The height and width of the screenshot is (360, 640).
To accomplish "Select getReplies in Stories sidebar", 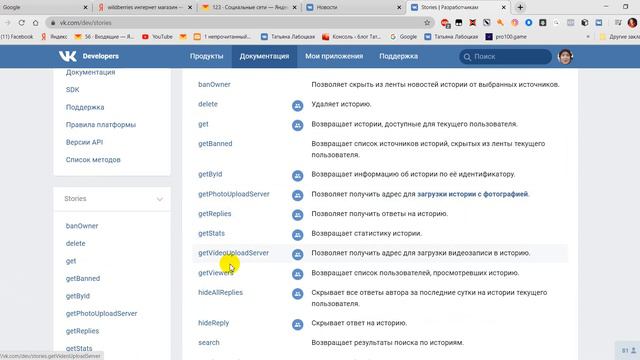I will [x=82, y=331].
